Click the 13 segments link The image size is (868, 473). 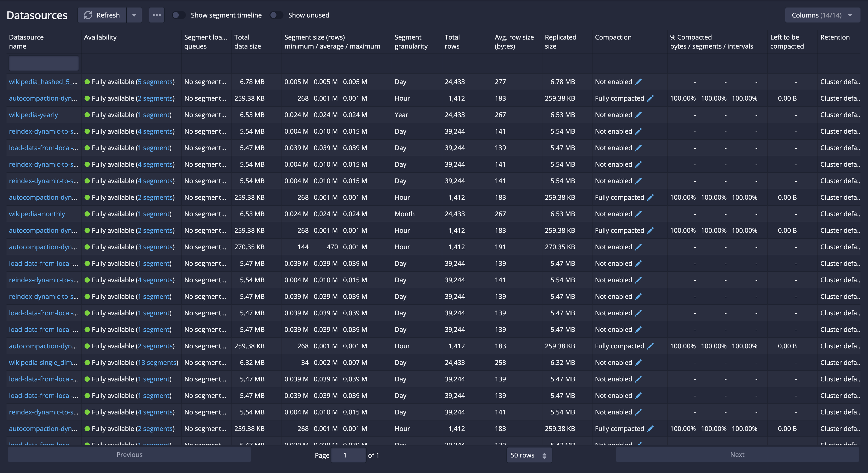click(157, 363)
